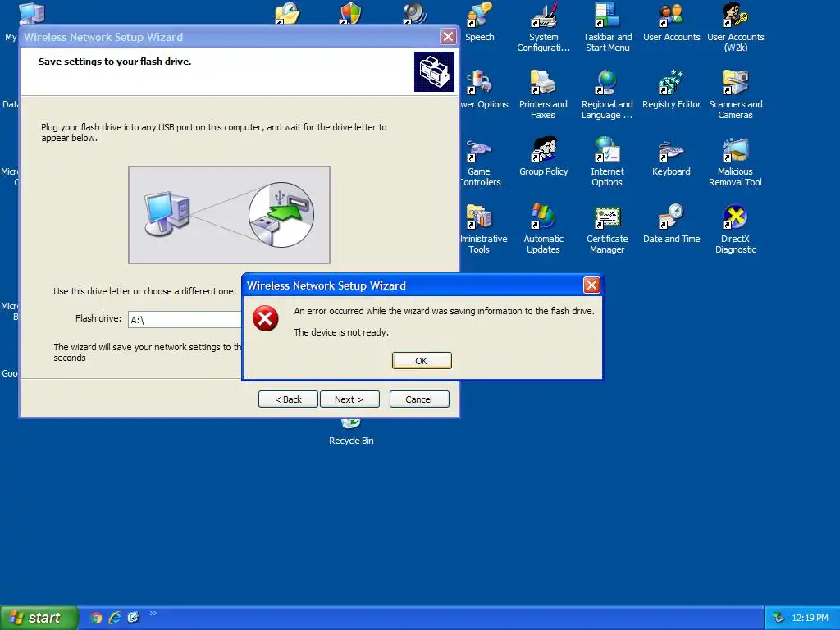Open the Registry Editor shortcut
840x630 pixels.
point(671,89)
